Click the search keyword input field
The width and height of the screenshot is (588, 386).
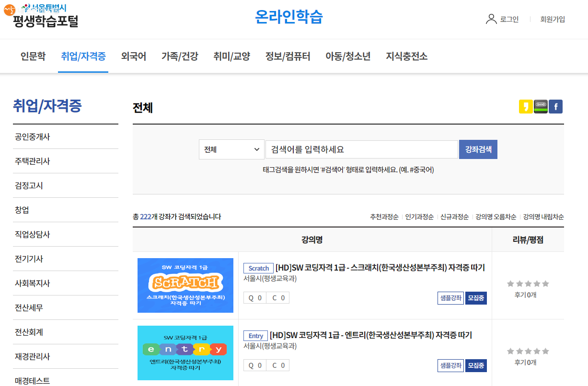click(362, 149)
